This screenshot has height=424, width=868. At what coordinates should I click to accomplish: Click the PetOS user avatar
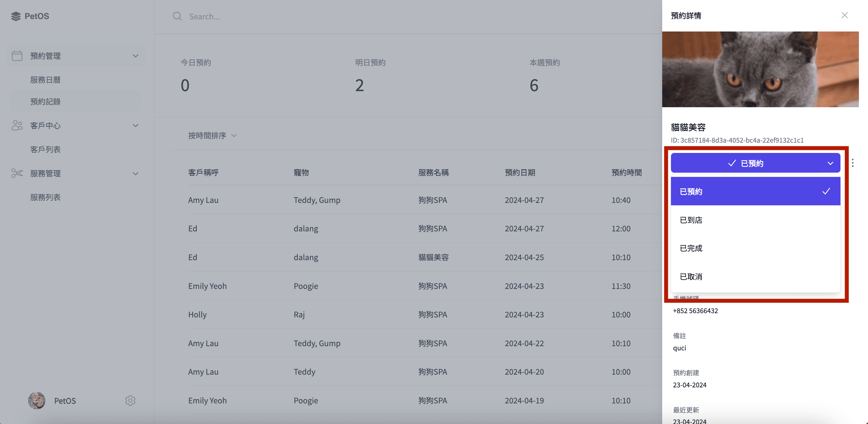coord(37,400)
